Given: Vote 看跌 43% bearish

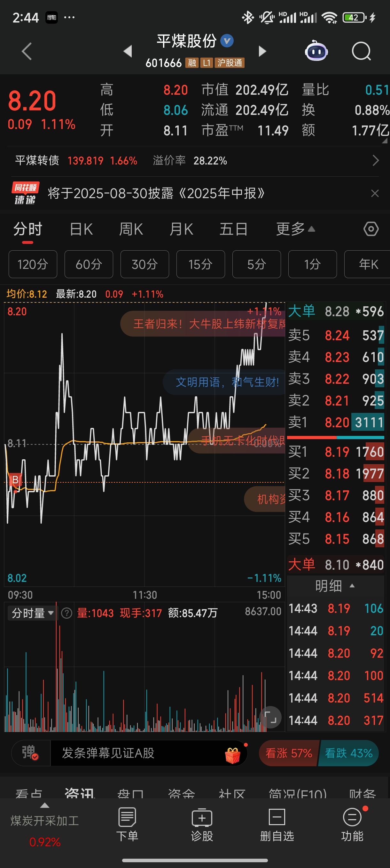Looking at the screenshot, I should [349, 753].
